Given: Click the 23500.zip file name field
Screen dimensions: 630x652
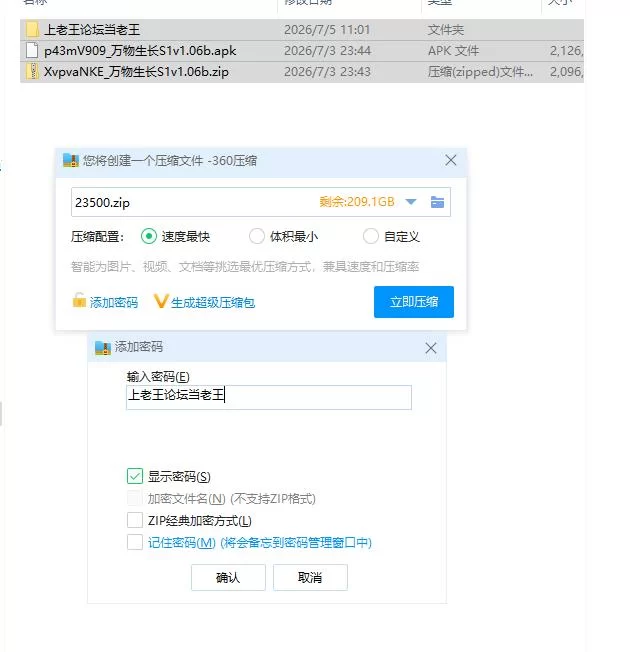Looking at the screenshot, I should 261,202.
